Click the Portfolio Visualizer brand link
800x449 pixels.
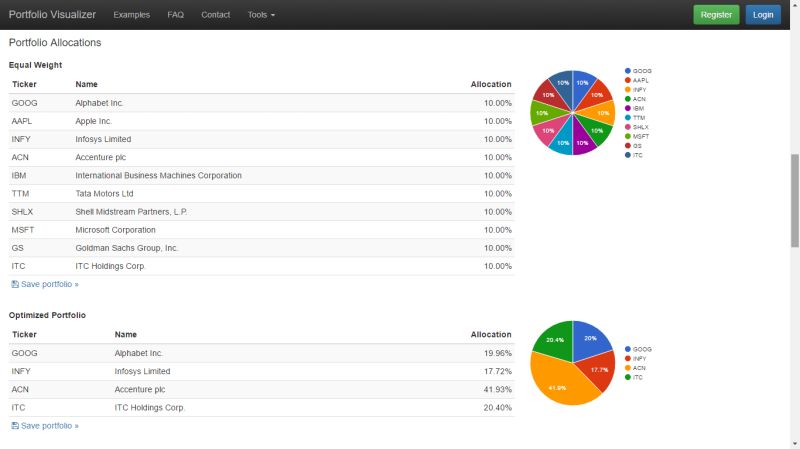point(52,15)
